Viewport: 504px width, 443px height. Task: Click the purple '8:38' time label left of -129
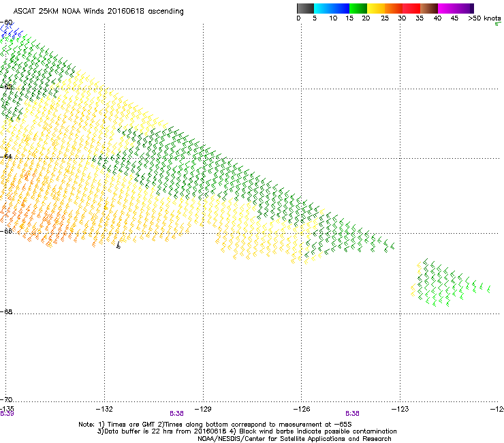[x=176, y=414]
